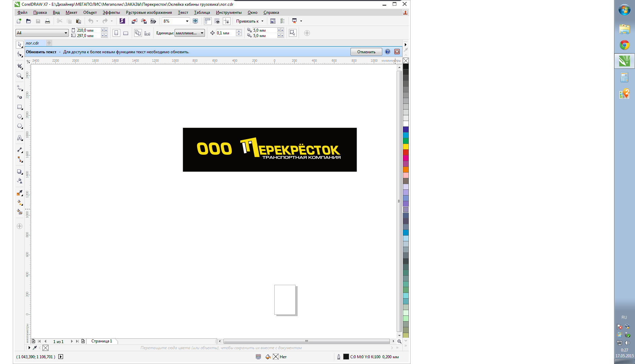Select the Artistic Media tool
This screenshot has width=635, height=364.
20,97
